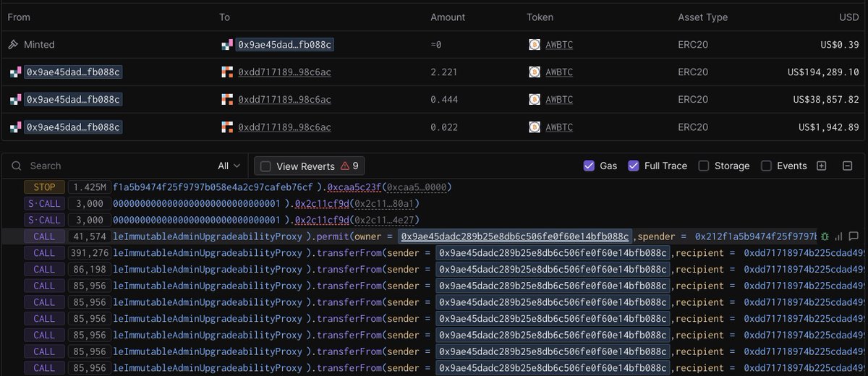
Task: Click the comment bubble icon on permit row
Action: [854, 236]
